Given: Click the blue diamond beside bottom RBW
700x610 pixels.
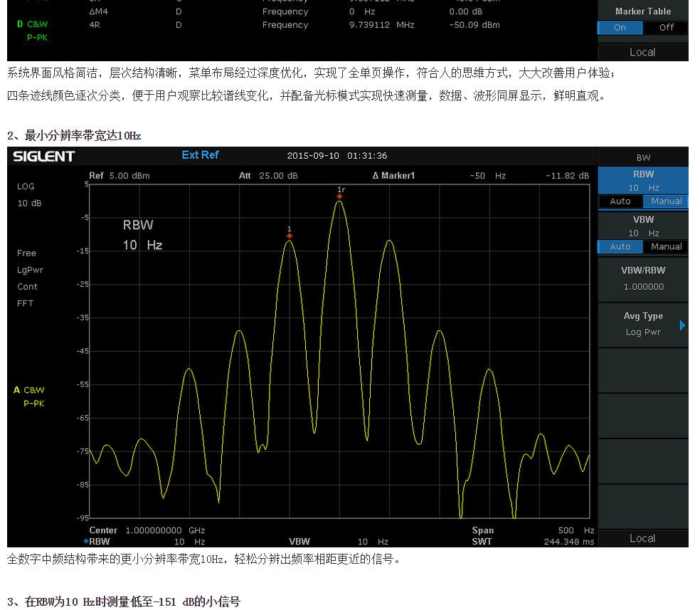Looking at the screenshot, I should [x=86, y=542].
